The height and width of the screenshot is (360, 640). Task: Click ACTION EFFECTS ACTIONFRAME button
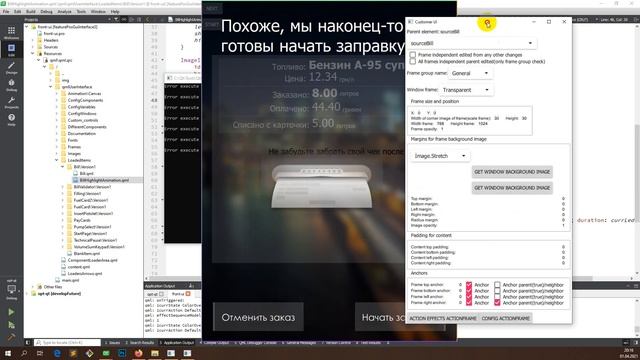(442, 318)
